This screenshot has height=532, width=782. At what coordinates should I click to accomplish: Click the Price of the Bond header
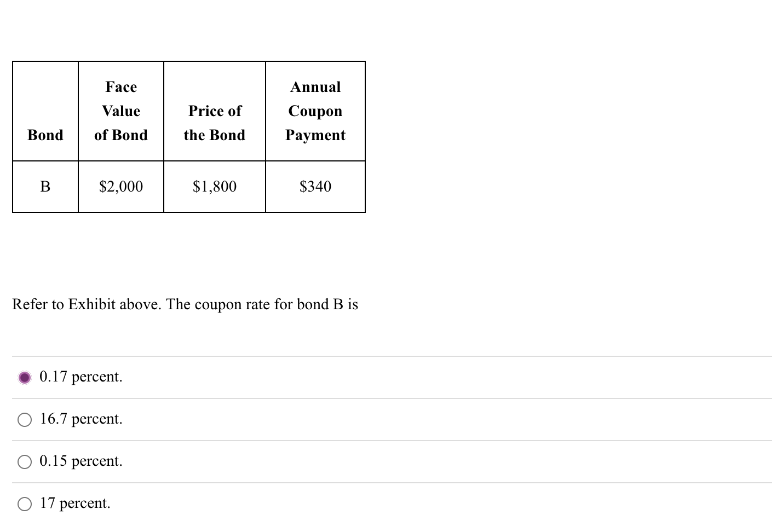tap(214, 123)
